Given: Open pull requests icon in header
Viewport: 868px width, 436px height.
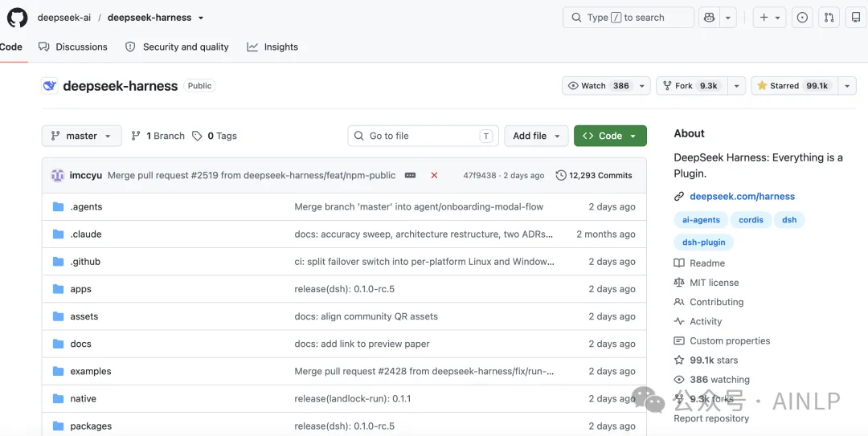Looking at the screenshot, I should tap(829, 17).
